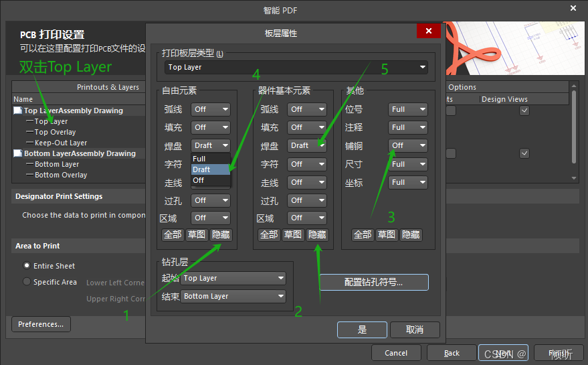This screenshot has height=365, width=588.
Task: Click Back in the 智能 PDF wizard
Action: (452, 353)
